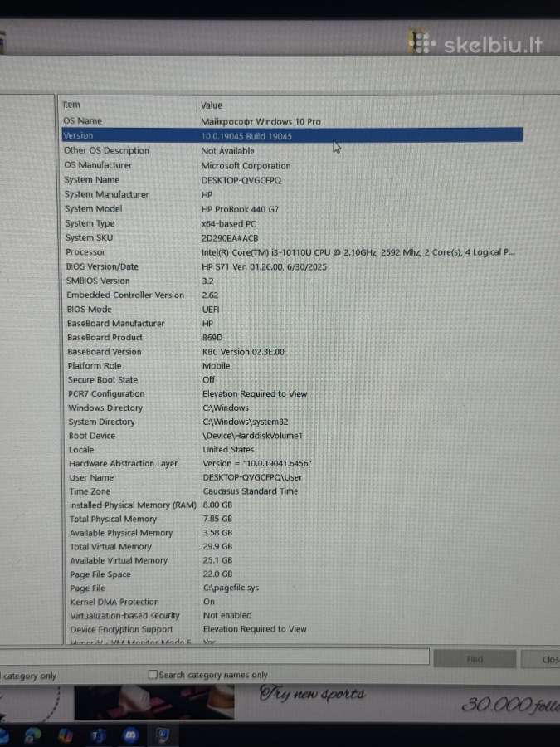Select the User Name row
Viewport: 560px width, 747px height.
pos(292,477)
